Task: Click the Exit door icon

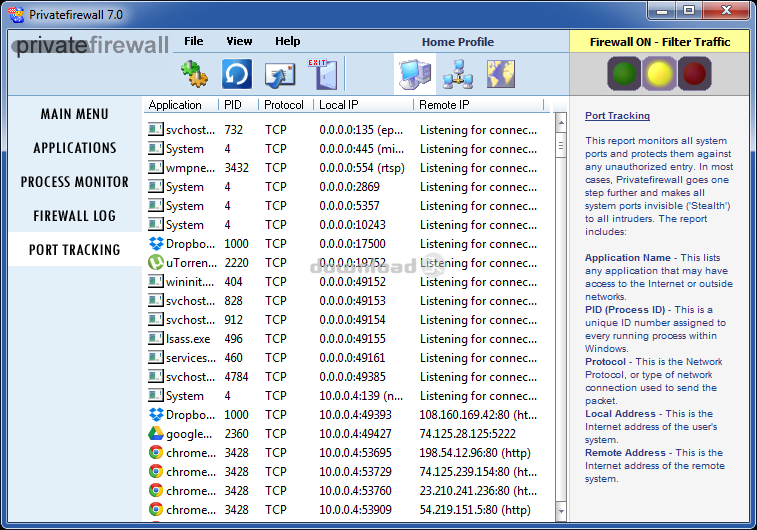Action: [321, 74]
